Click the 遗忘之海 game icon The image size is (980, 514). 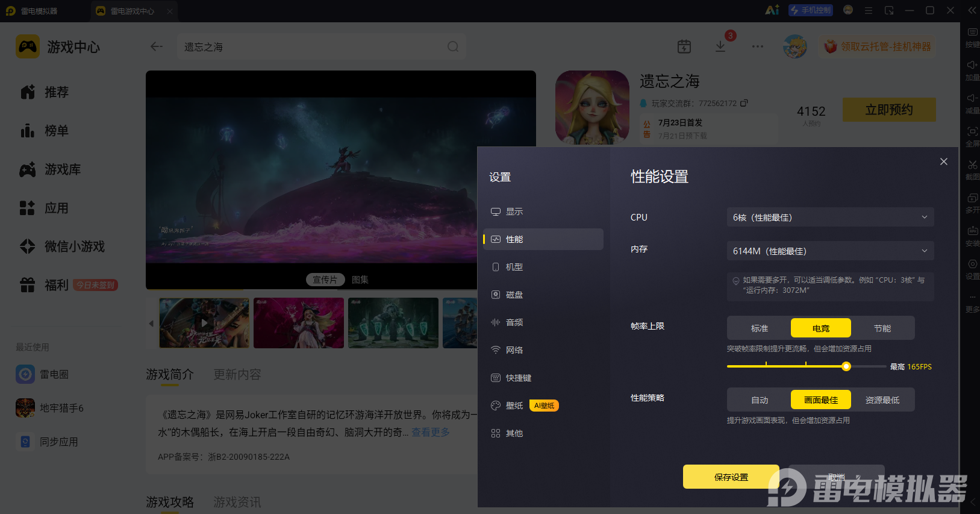592,107
